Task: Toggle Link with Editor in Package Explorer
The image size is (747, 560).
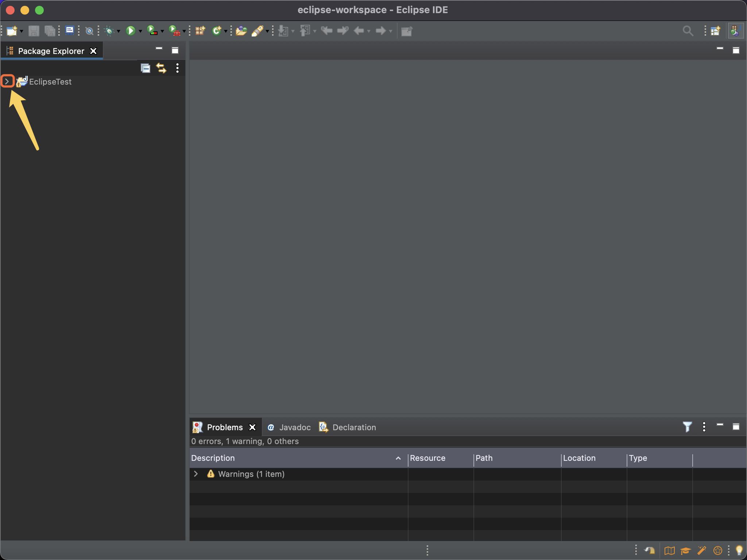Action: pos(161,68)
